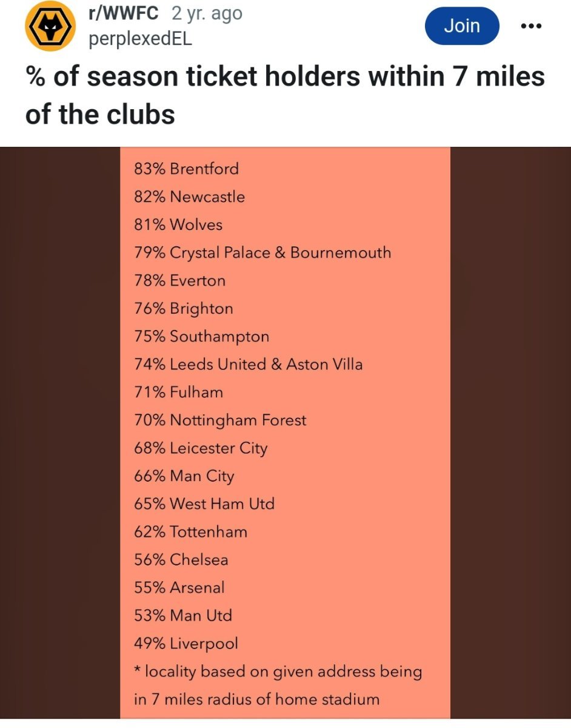This screenshot has width=571, height=728.
Task: Tap the 56% Chelsea entry
Action: click(x=181, y=559)
